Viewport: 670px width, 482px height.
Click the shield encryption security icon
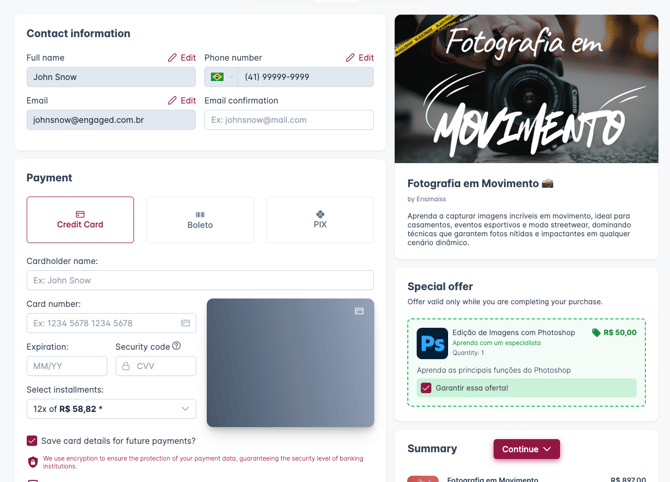[33, 462]
